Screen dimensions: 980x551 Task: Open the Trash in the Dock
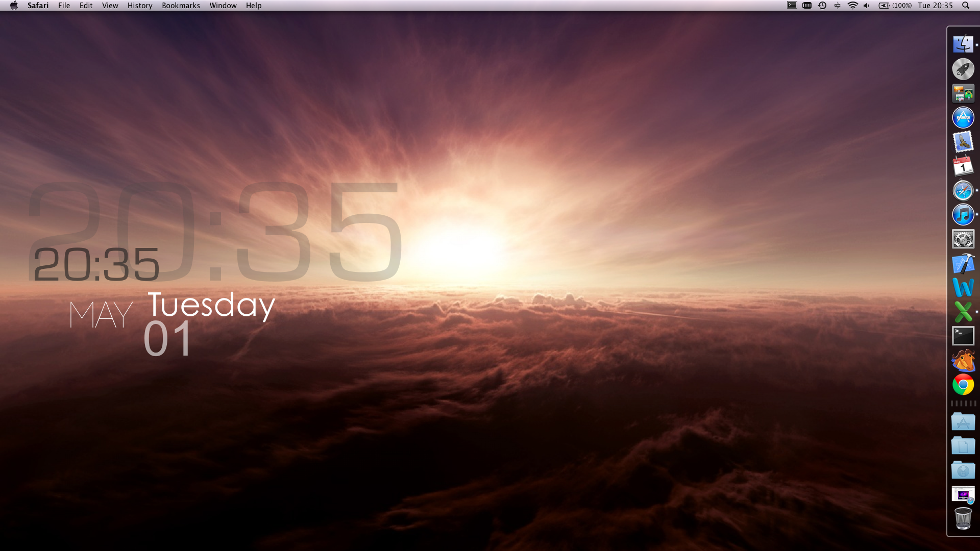[x=963, y=519]
